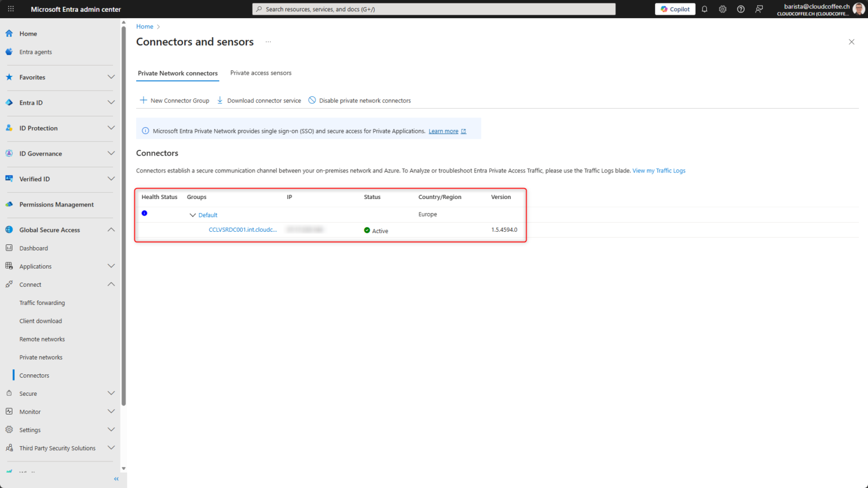Expand the Entra ID section
The height and width of the screenshot is (488, 868).
click(111, 102)
